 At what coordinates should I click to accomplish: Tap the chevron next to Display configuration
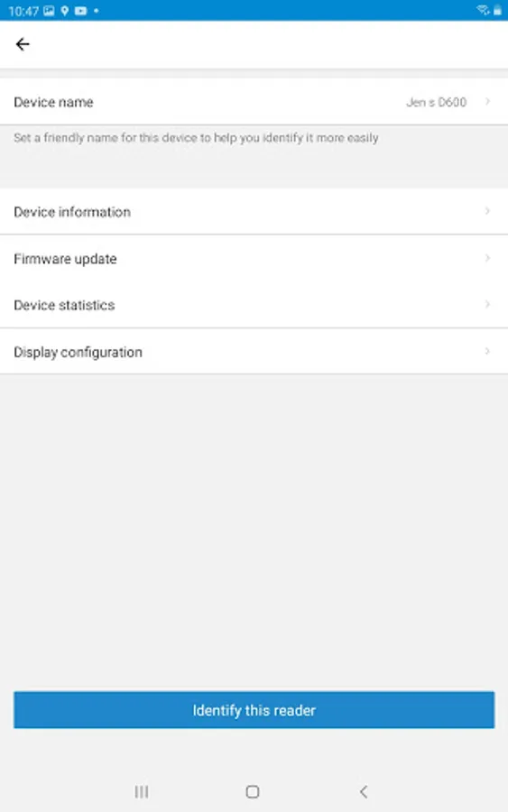(487, 351)
